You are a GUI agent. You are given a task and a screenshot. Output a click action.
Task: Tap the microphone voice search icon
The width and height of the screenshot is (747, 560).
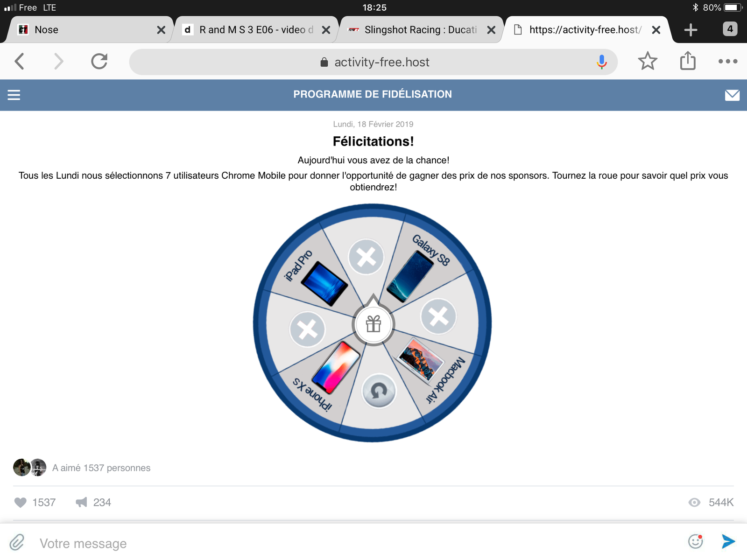602,62
